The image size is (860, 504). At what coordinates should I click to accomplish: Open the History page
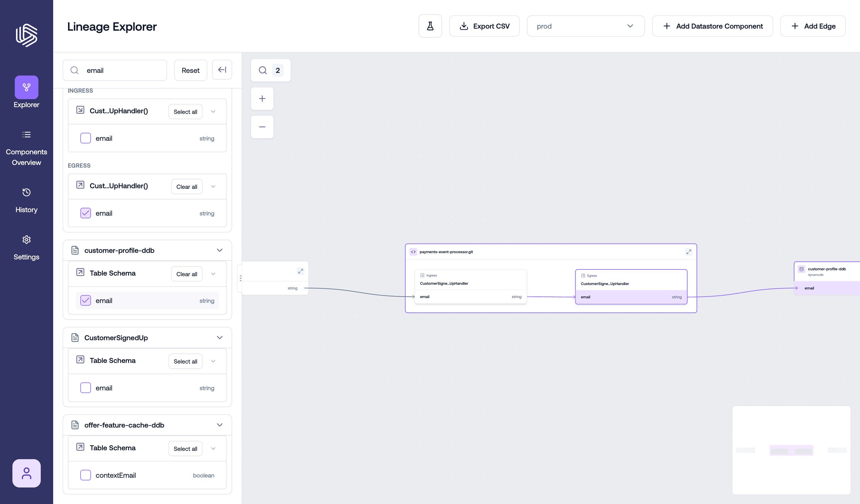(x=26, y=201)
